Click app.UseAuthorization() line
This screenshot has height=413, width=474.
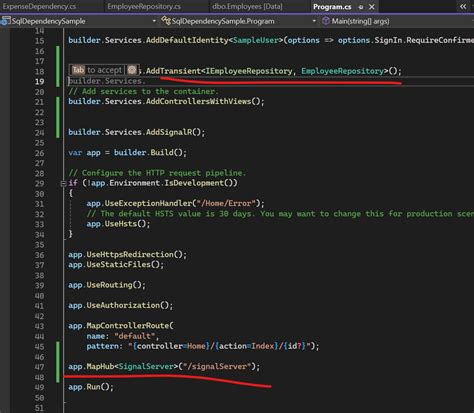[120, 305]
